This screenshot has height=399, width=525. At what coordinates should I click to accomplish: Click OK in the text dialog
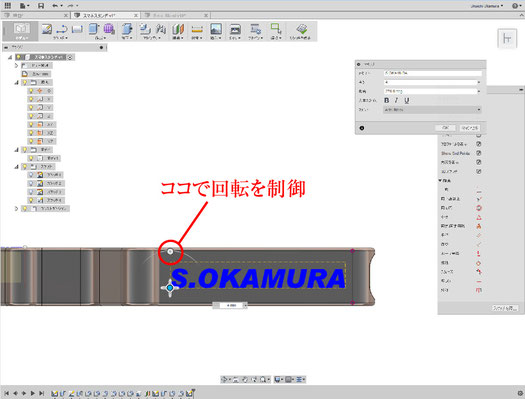pyautogui.click(x=445, y=128)
